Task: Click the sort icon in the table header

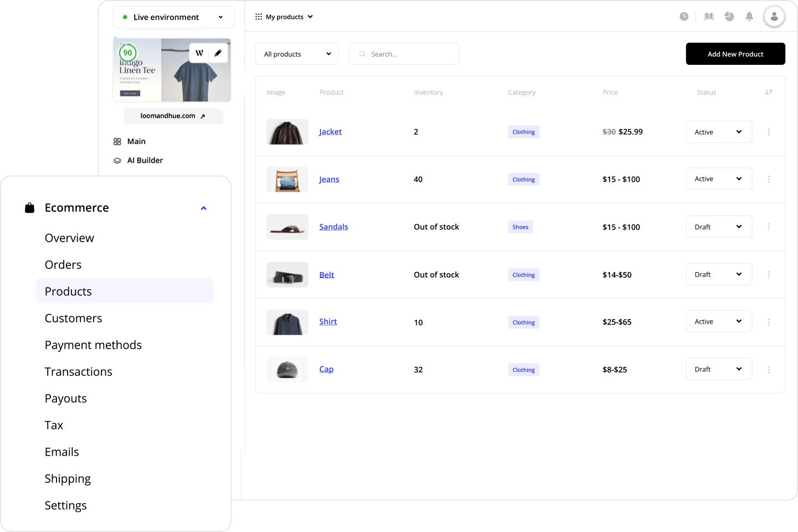Action: [x=769, y=92]
